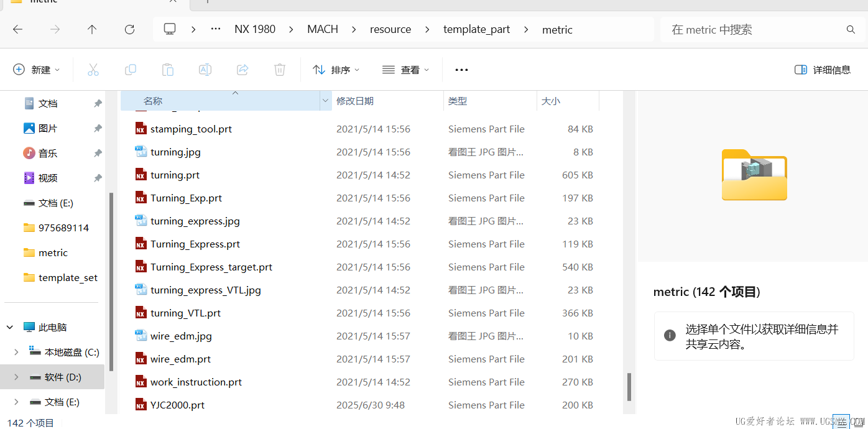This screenshot has height=429, width=868.
Task: Click the file list vertical scrollbar
Action: pyautogui.click(x=629, y=387)
